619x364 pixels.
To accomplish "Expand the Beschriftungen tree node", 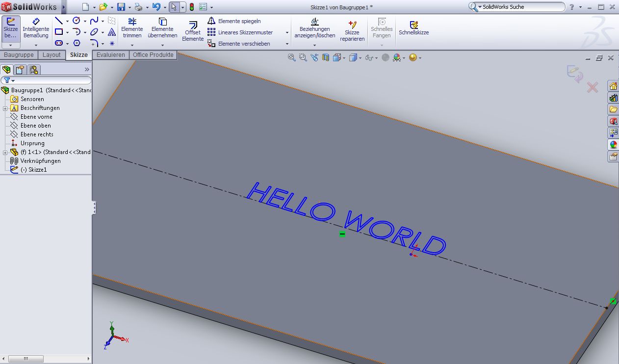I will [x=5, y=108].
